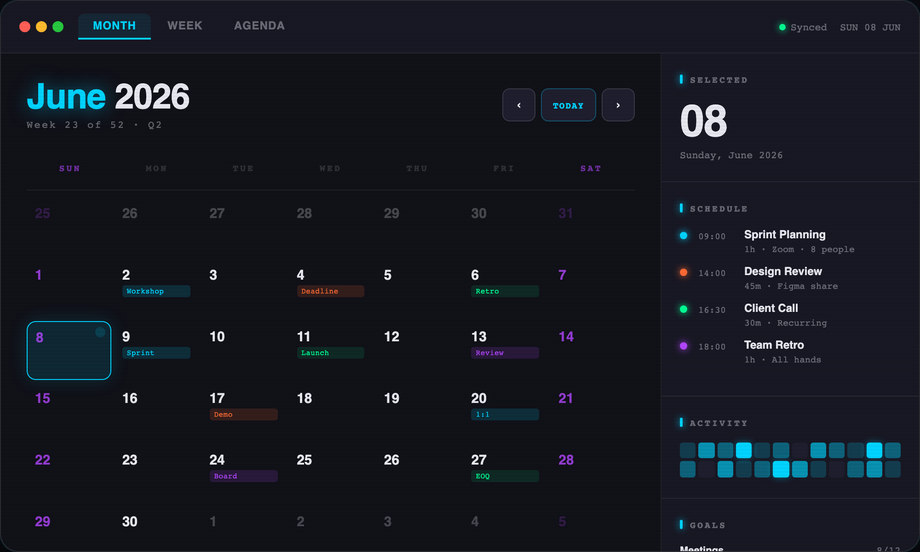This screenshot has width=920, height=552.
Task: Select Saturday June 21
Action: pyautogui.click(x=566, y=398)
